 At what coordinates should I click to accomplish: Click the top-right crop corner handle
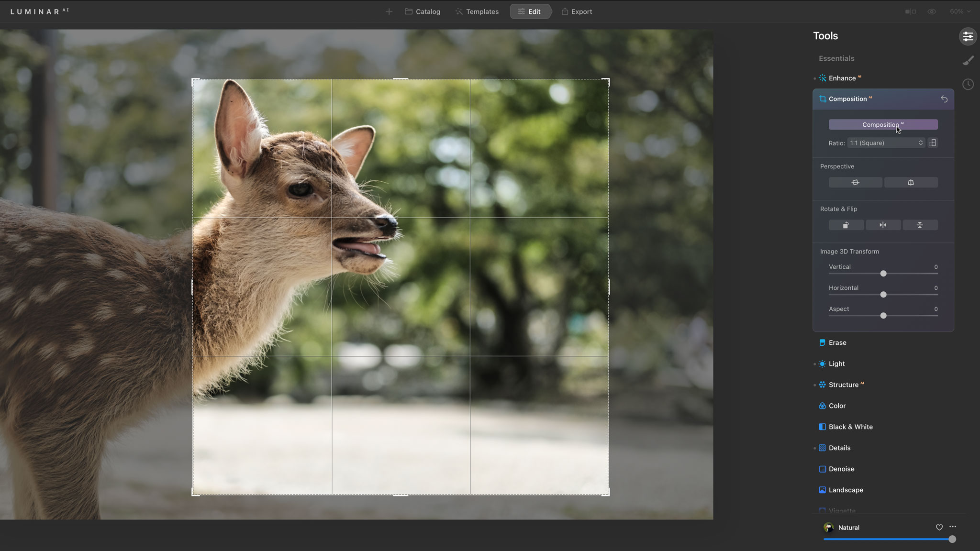tap(607, 81)
